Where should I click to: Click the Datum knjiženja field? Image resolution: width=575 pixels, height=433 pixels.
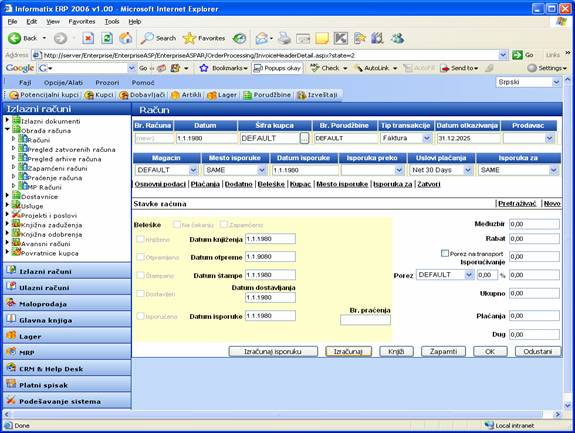point(270,239)
